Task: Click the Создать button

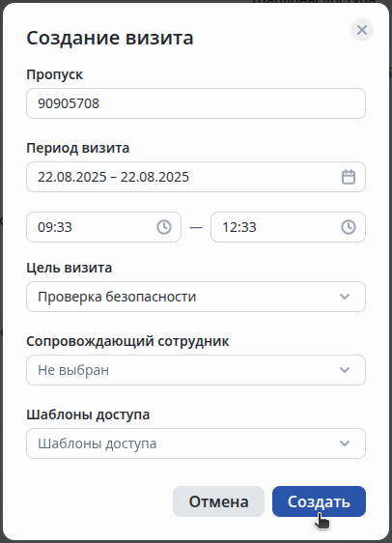Action: [x=319, y=501]
